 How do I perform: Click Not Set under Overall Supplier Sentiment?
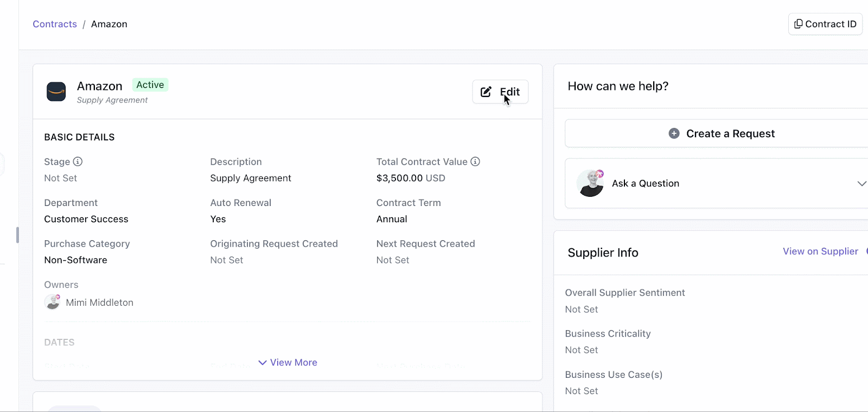pos(582,309)
